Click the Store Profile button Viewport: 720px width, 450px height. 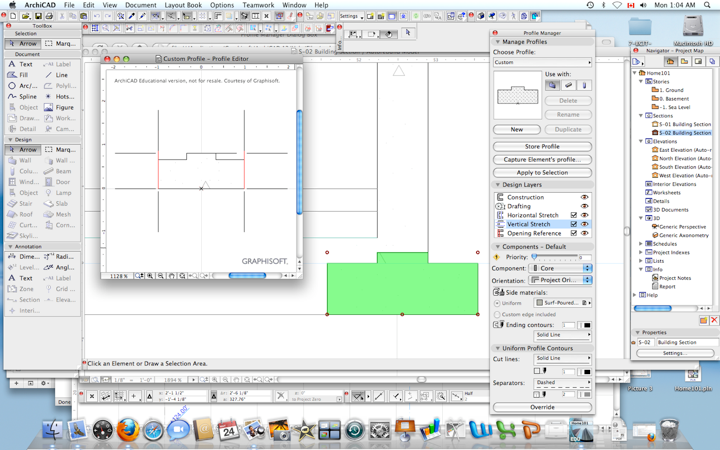click(542, 147)
